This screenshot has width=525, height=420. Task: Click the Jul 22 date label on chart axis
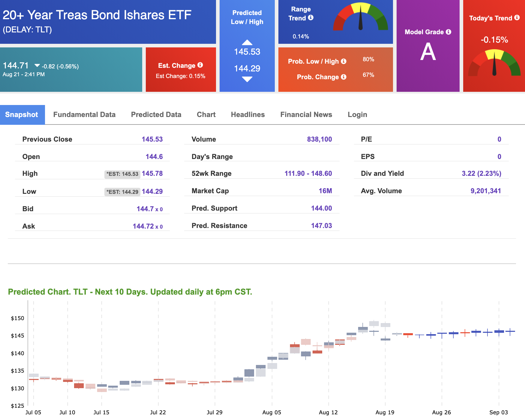(158, 412)
